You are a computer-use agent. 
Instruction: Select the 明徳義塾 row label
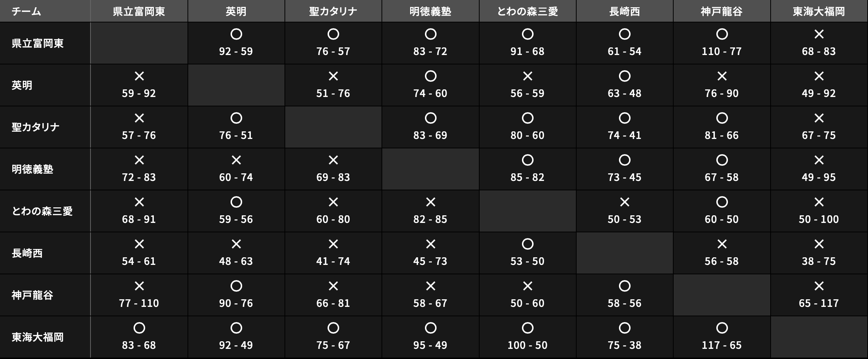pos(32,169)
